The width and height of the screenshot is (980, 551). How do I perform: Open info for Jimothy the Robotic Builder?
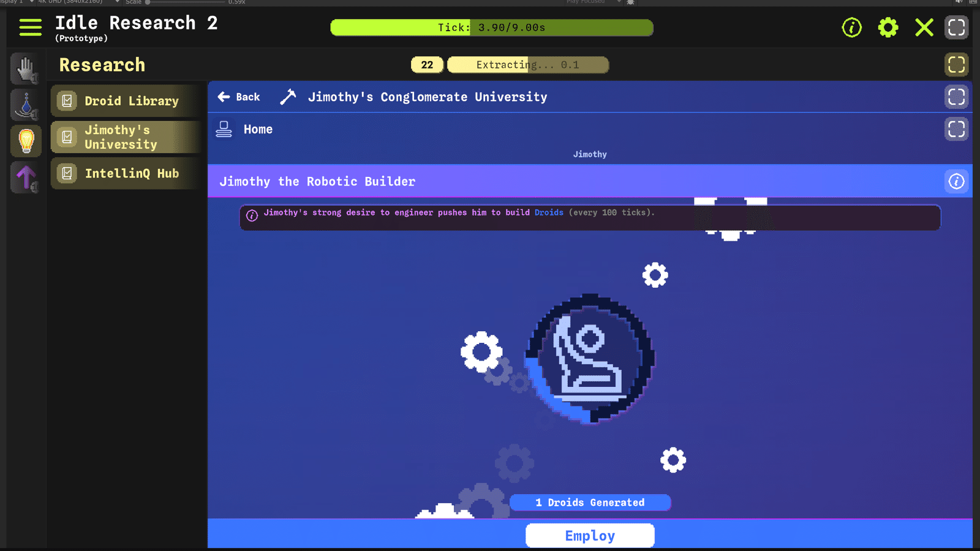pyautogui.click(x=957, y=181)
